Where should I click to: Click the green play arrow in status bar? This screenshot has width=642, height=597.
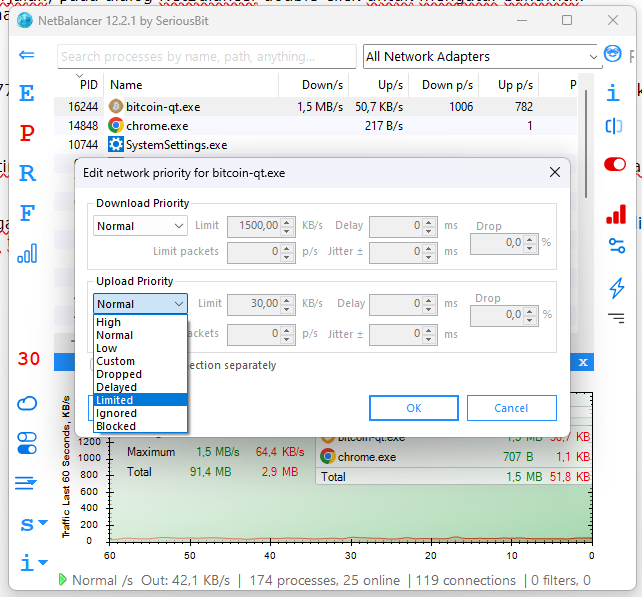click(x=62, y=579)
